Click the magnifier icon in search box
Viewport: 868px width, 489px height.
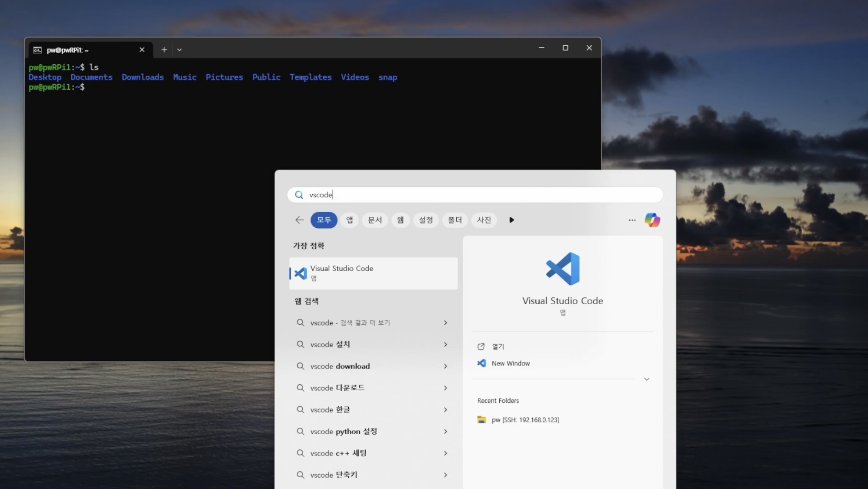point(299,195)
